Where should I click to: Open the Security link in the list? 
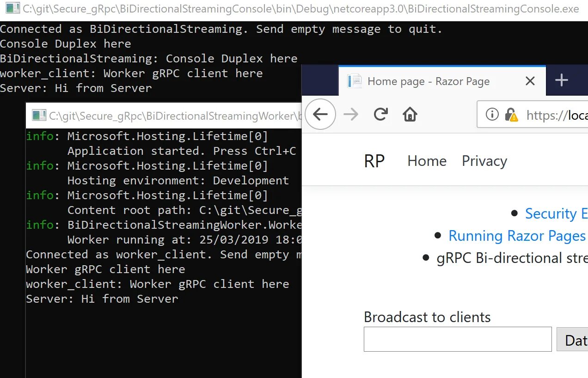pos(557,213)
